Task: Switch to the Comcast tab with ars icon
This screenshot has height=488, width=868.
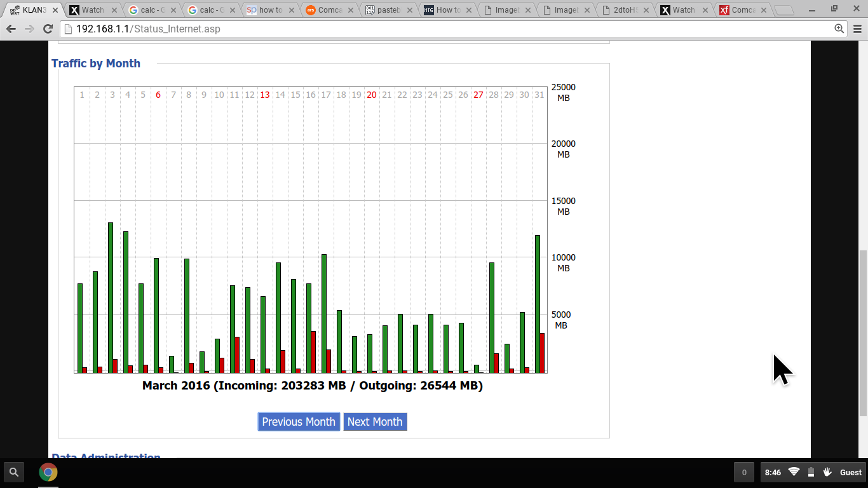Action: pos(329,10)
